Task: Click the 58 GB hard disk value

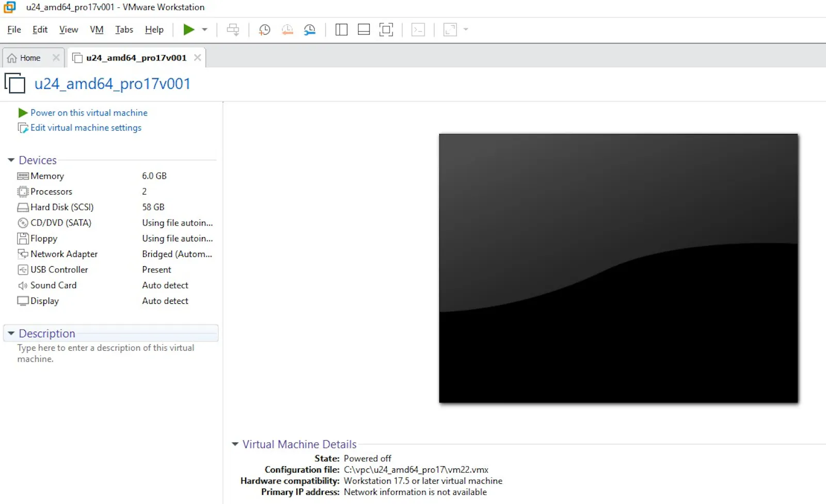Action: tap(153, 207)
